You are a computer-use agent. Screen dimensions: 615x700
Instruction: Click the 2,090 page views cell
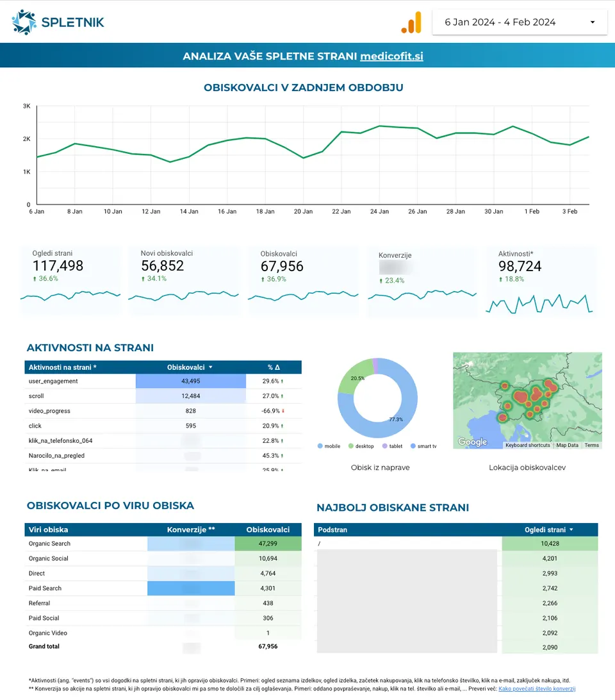coord(550,647)
